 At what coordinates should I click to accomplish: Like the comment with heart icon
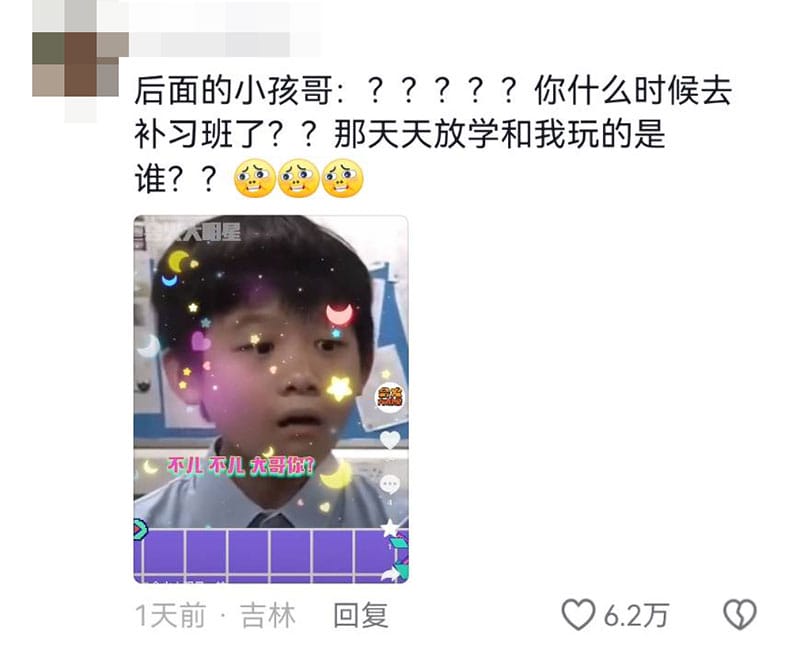(x=578, y=615)
